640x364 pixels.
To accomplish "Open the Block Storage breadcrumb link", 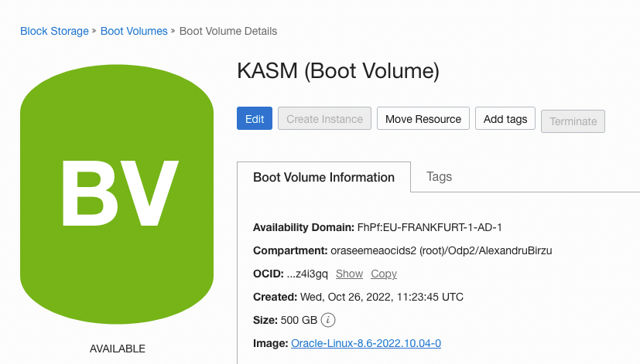I will [54, 31].
